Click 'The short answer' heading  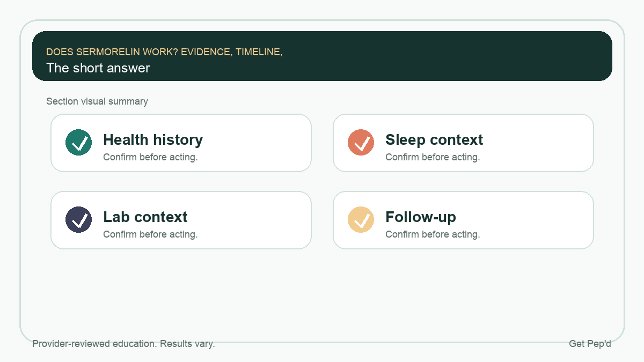click(98, 68)
